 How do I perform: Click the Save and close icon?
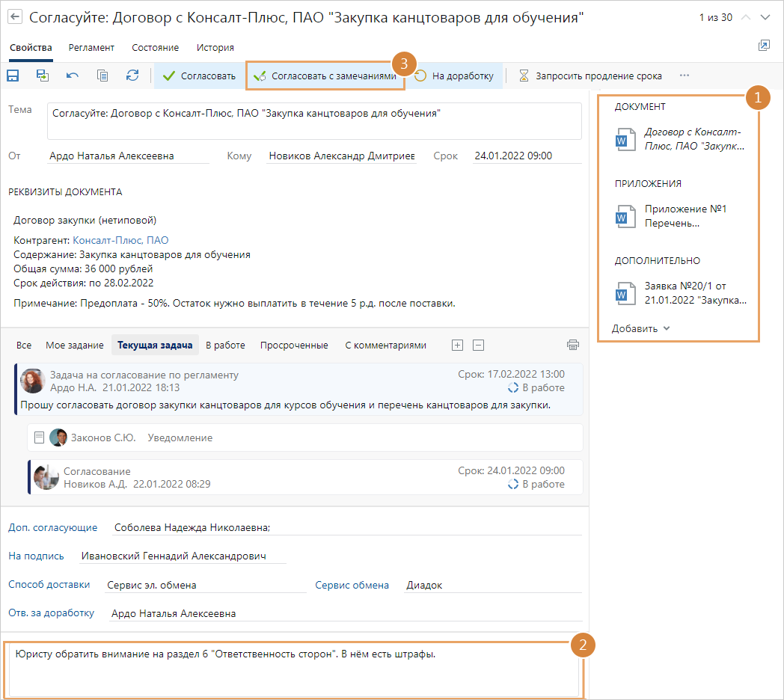click(43, 76)
